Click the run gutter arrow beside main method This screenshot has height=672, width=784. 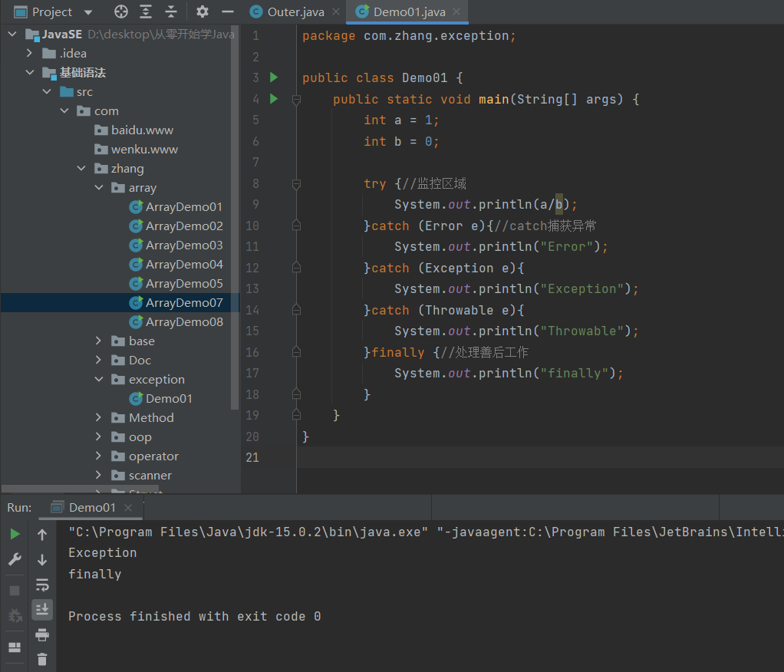274,99
